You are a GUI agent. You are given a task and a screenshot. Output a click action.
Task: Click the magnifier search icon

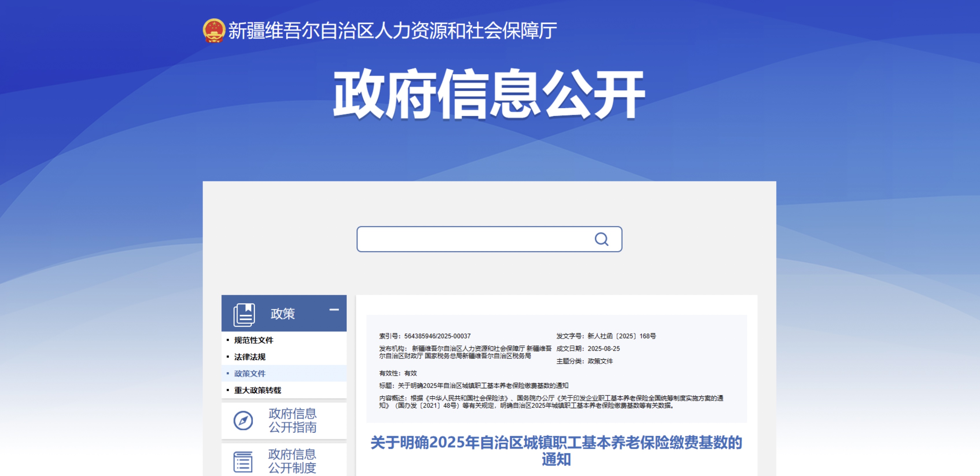[601, 239]
